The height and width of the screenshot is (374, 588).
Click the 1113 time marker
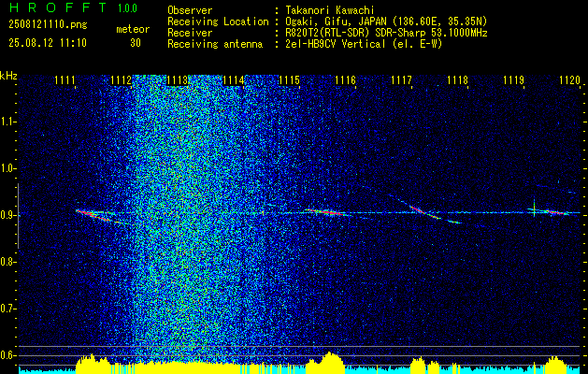pos(177,80)
